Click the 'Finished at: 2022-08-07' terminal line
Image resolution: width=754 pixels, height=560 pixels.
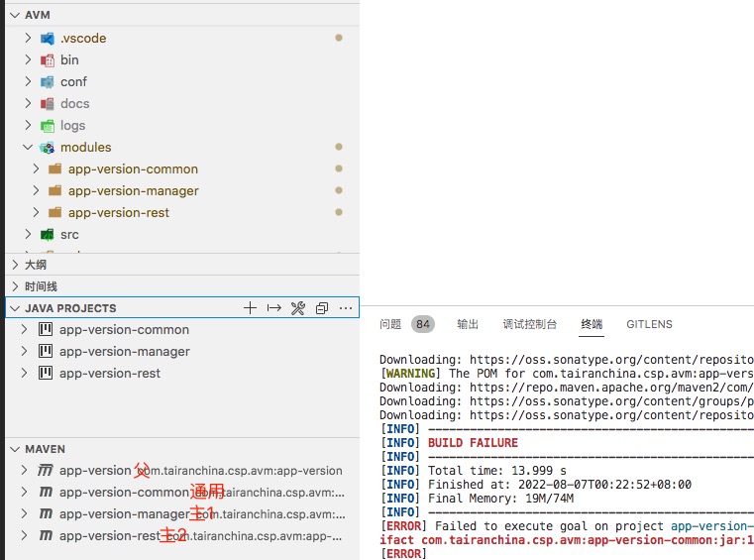[559, 485]
